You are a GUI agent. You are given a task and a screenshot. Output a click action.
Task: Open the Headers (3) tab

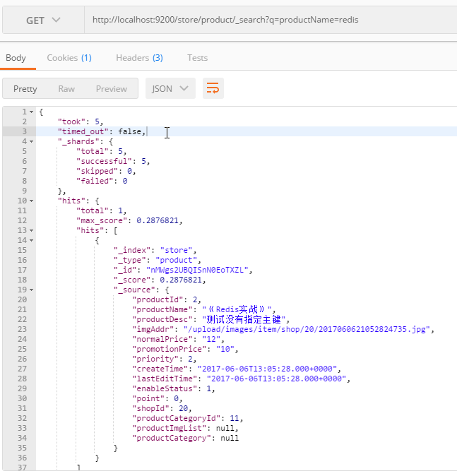(x=139, y=58)
